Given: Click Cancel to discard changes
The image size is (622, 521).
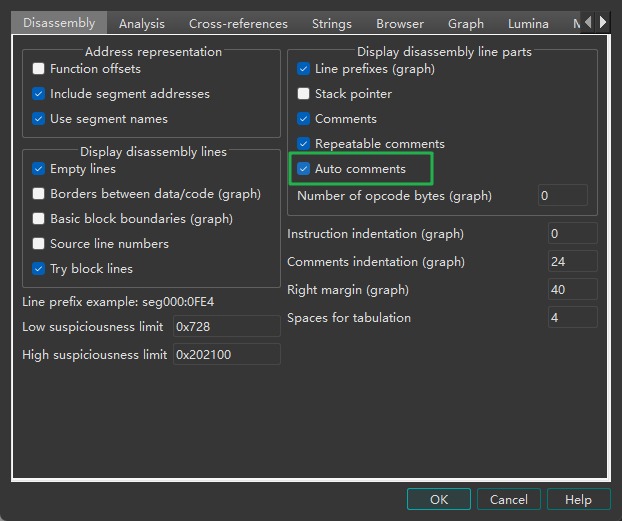Looking at the screenshot, I should (509, 499).
